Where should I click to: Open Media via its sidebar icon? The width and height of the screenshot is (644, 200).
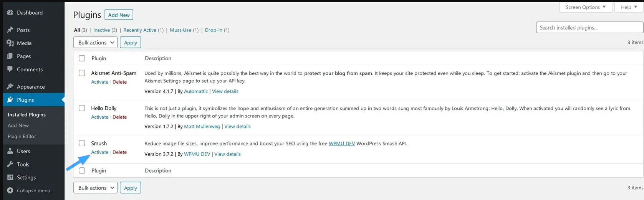click(10, 43)
